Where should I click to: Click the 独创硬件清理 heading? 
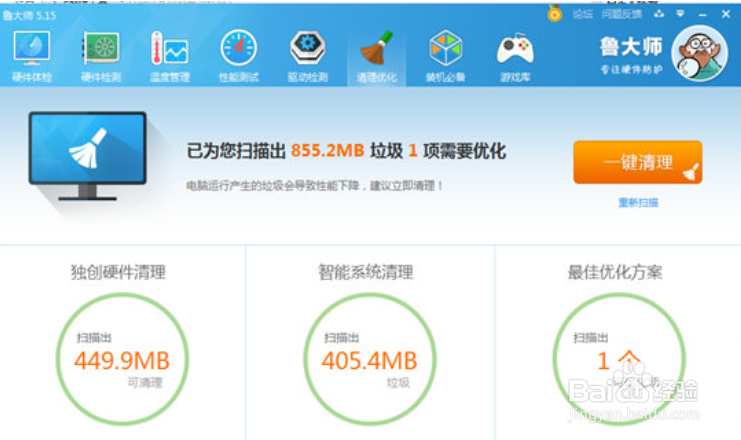click(118, 272)
